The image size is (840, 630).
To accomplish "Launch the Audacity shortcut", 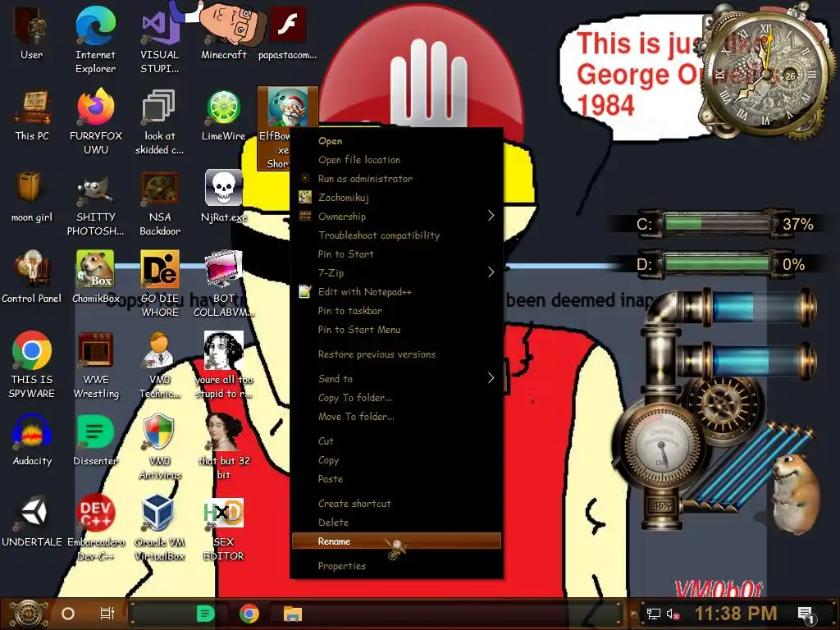I will [x=32, y=441].
